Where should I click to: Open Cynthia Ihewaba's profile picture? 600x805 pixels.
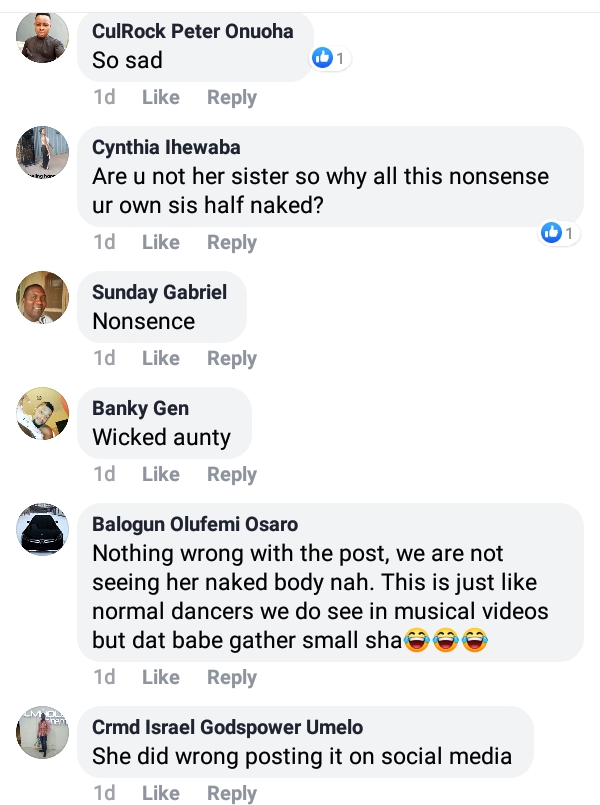tap(43, 152)
